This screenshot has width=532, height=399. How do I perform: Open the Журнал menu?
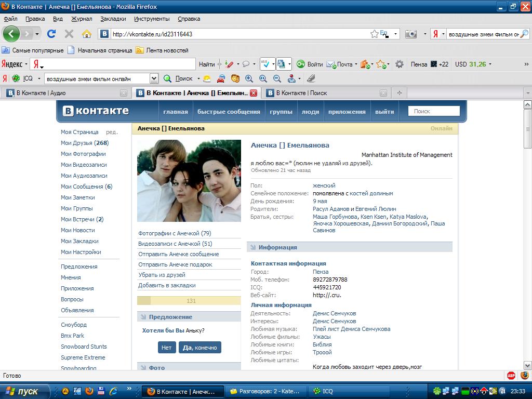click(x=82, y=19)
